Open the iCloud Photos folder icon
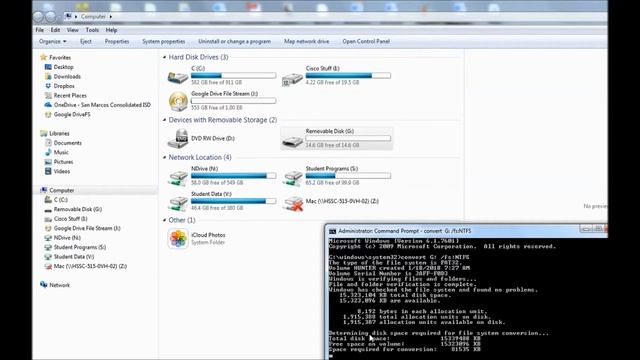 [178, 238]
